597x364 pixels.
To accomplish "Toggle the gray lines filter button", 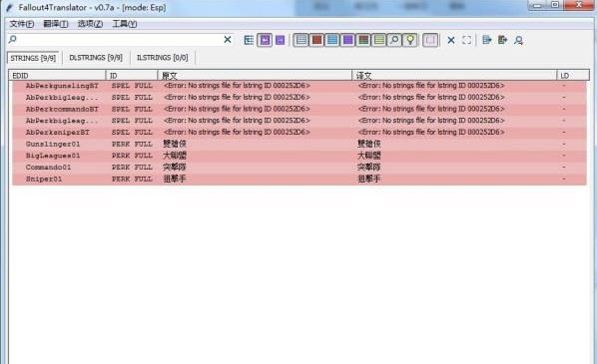I will click(301, 40).
